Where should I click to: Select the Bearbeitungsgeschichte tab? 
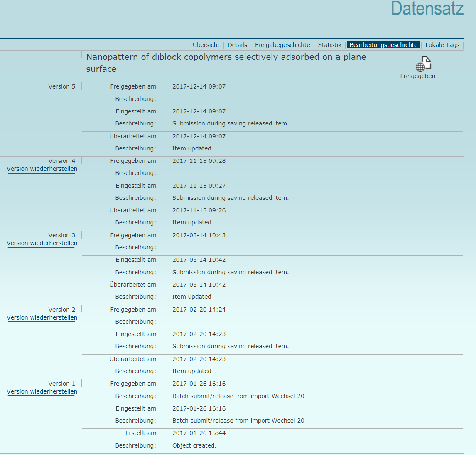pyautogui.click(x=383, y=45)
